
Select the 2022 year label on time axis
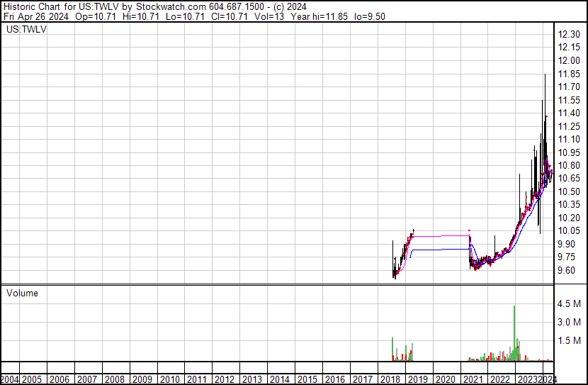coord(500,380)
